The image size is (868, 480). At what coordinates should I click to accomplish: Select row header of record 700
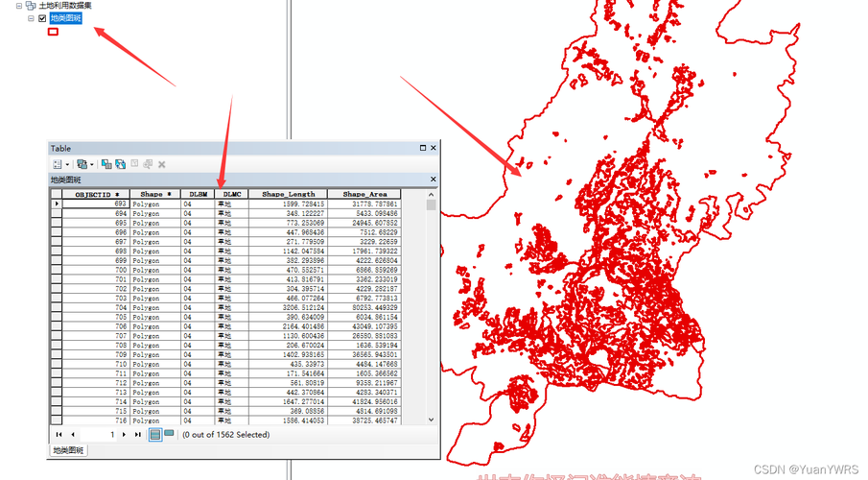[57, 270]
